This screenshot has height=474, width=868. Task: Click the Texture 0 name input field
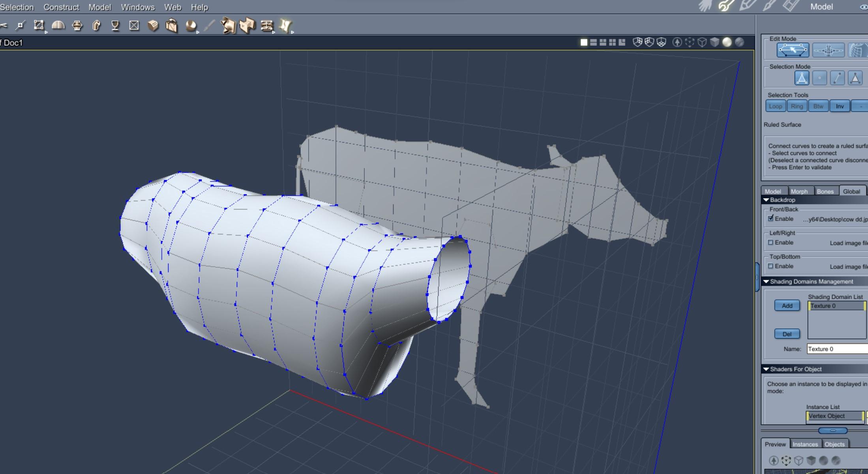[x=836, y=349]
